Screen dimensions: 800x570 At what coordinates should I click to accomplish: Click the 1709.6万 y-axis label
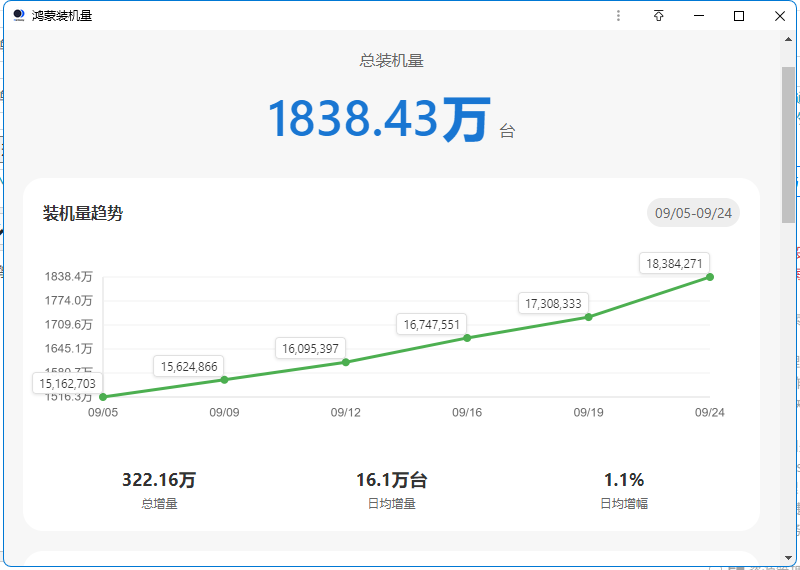tap(68, 325)
